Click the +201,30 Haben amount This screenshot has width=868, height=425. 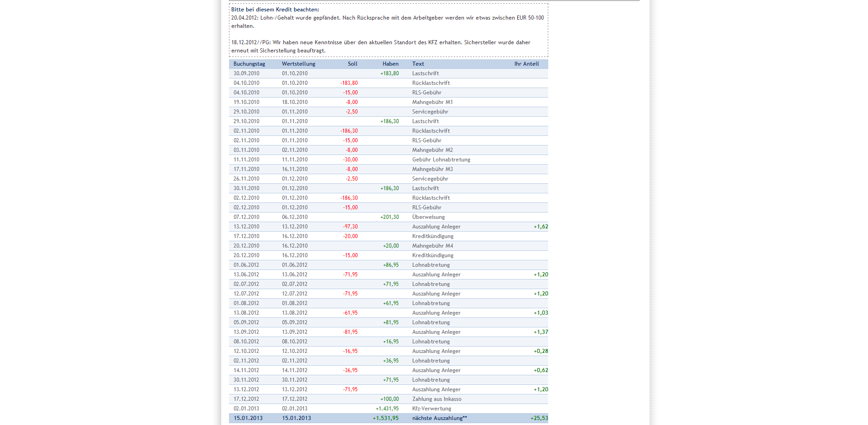click(x=389, y=217)
